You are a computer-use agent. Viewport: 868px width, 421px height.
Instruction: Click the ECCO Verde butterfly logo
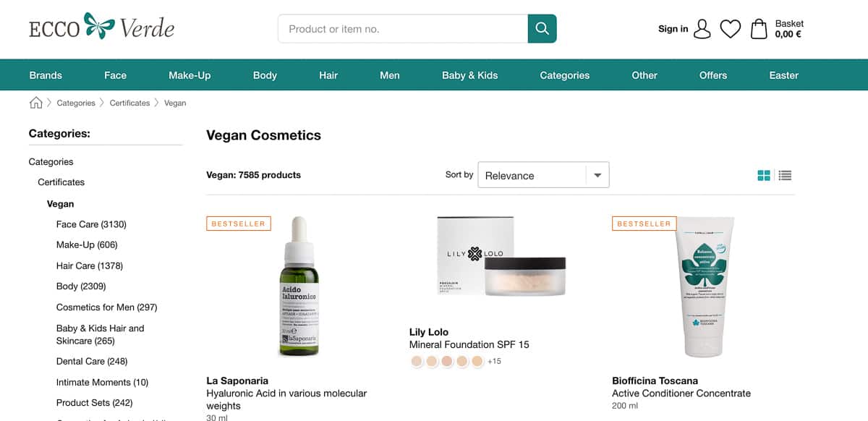click(101, 25)
